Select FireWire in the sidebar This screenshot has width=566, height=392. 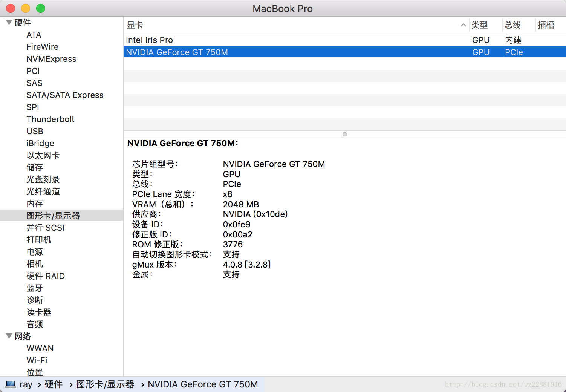click(43, 47)
